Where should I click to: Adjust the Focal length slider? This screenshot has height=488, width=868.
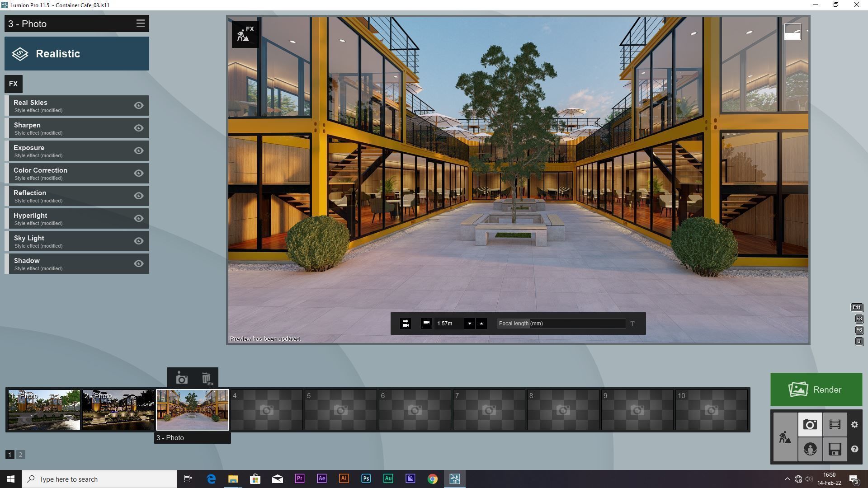click(x=561, y=324)
